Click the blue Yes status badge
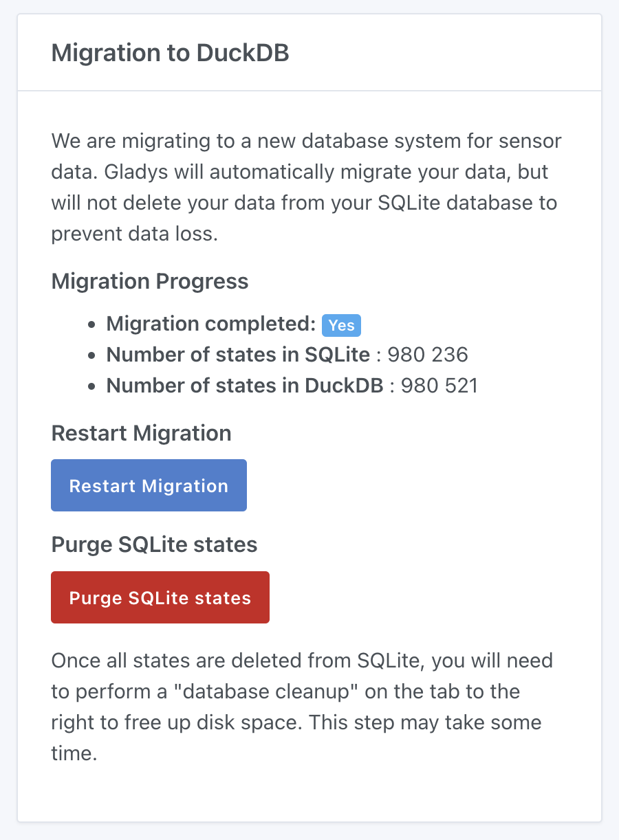The width and height of the screenshot is (619, 840). pyautogui.click(x=341, y=324)
